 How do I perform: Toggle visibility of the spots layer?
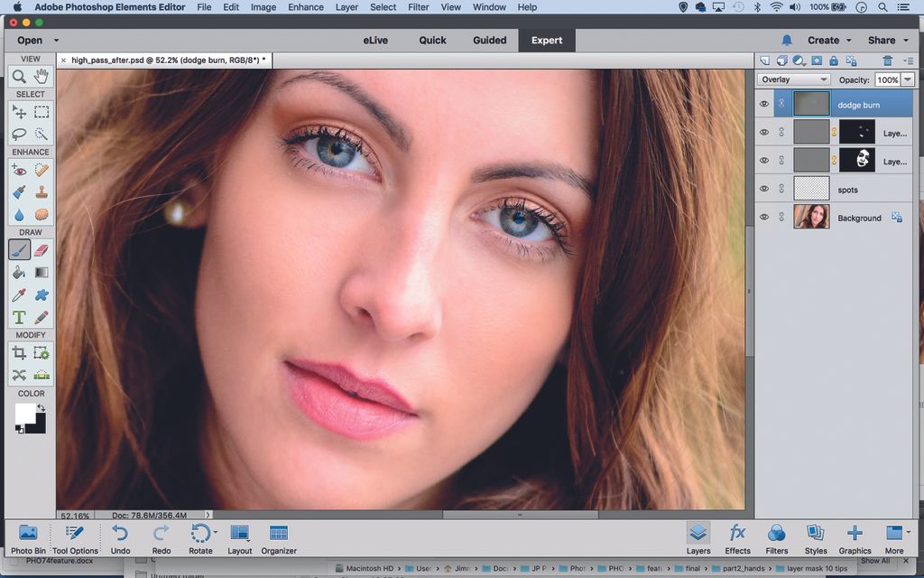[x=764, y=190]
